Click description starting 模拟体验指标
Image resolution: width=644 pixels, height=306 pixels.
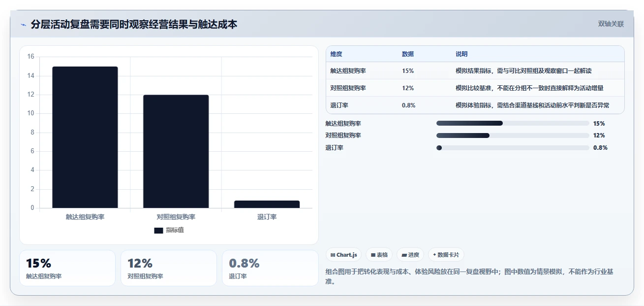532,105
